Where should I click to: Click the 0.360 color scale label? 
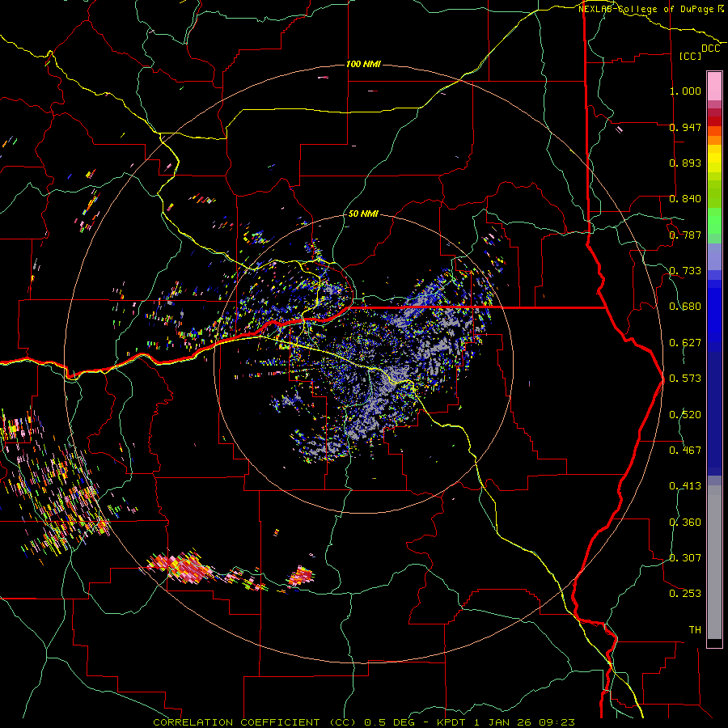685,523
